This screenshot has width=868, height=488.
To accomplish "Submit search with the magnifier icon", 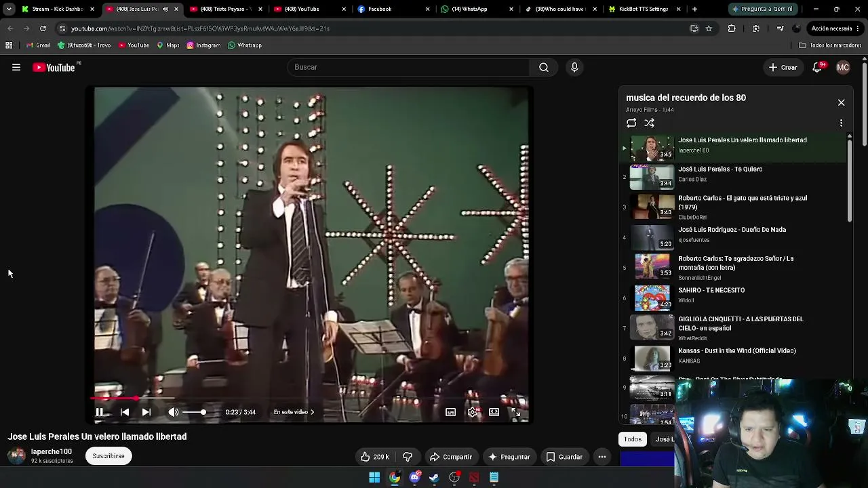I will (x=544, y=67).
